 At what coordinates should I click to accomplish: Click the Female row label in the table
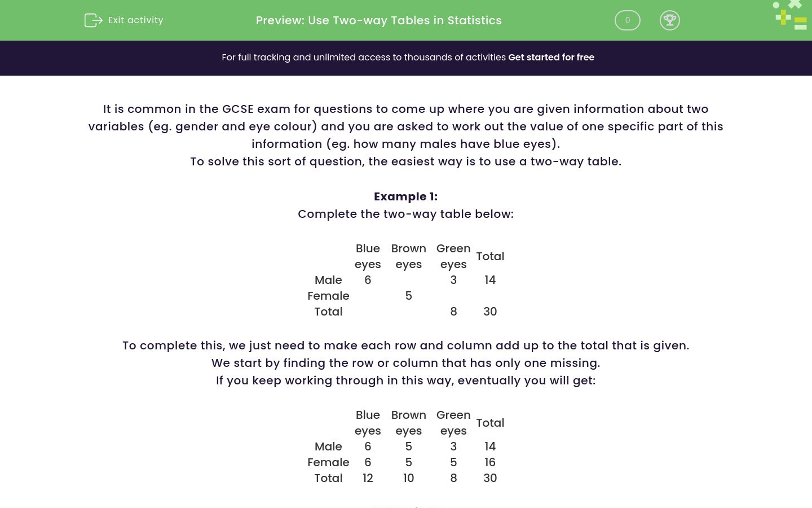pos(328,296)
